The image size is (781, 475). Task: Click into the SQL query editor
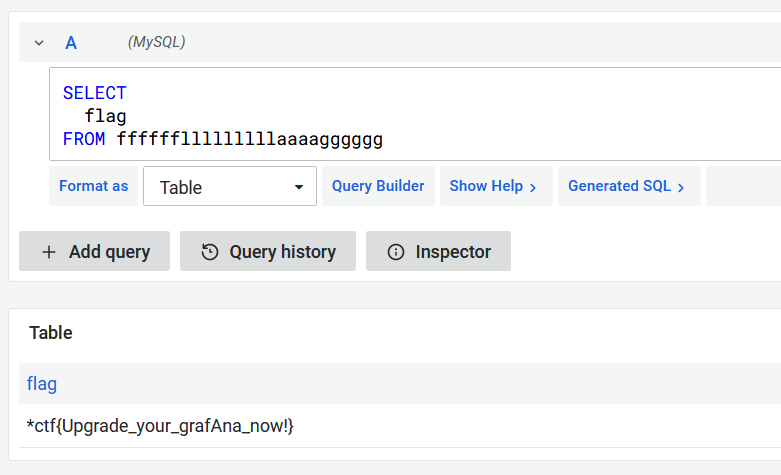pos(400,115)
